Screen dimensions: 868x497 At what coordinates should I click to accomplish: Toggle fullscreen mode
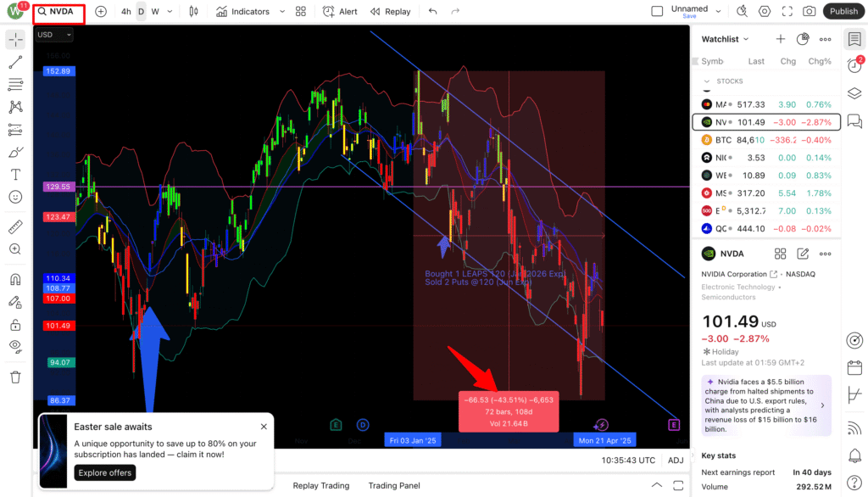(787, 12)
